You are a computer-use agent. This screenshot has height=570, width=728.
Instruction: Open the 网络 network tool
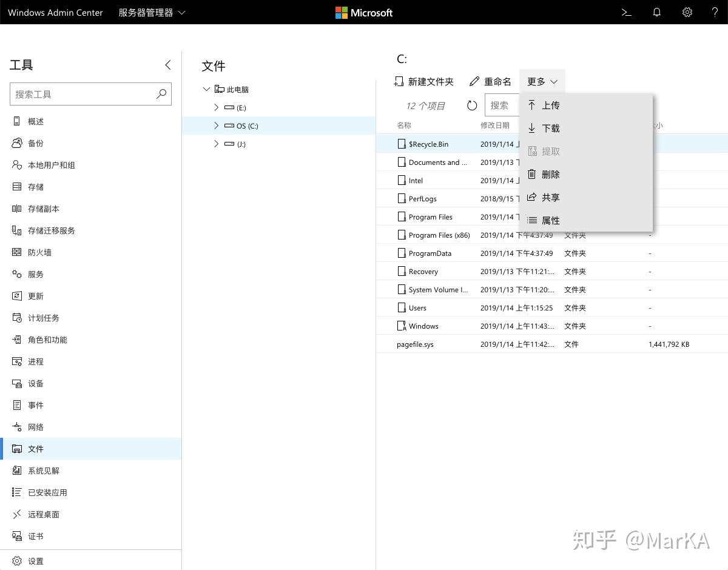point(90,427)
